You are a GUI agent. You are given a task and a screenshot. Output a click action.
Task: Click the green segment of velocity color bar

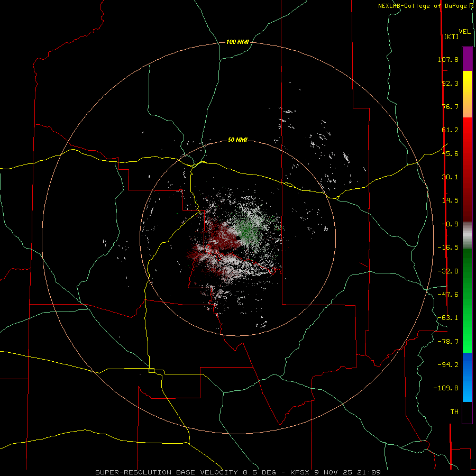(467, 300)
